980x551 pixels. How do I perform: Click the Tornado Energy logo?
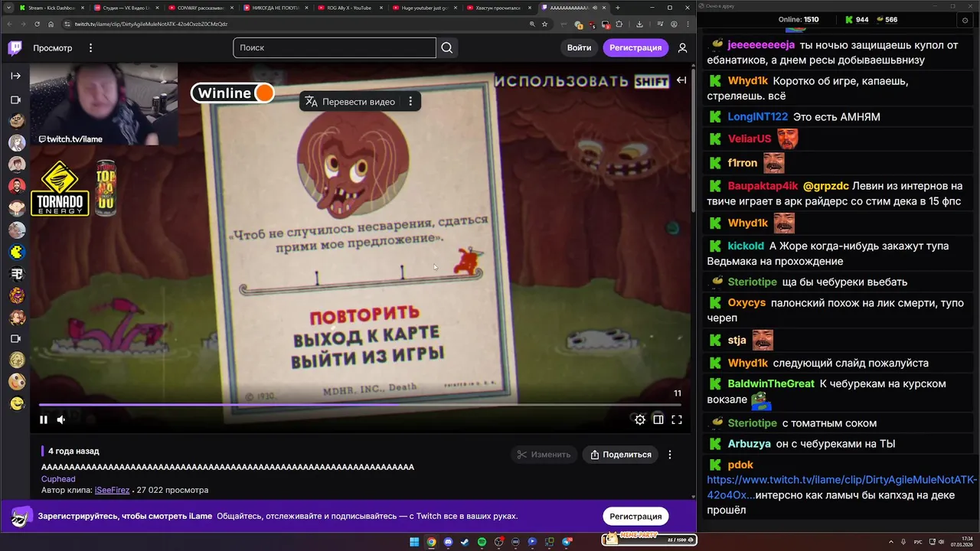(60, 188)
